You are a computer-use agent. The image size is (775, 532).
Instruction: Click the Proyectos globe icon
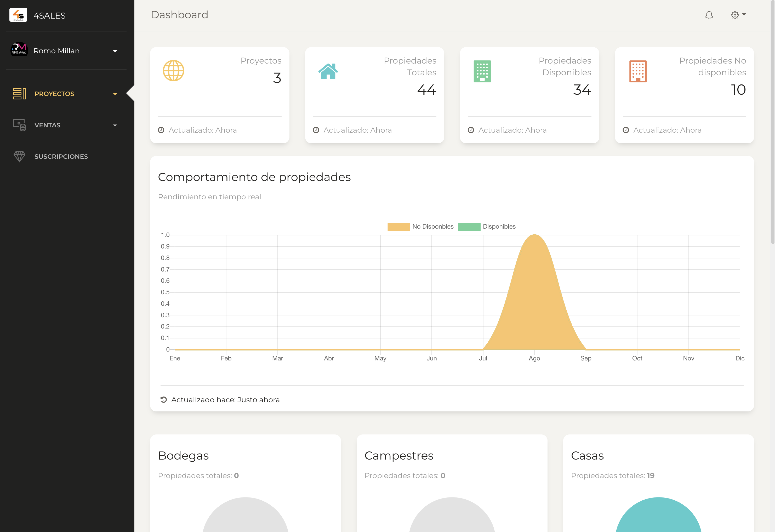173,71
